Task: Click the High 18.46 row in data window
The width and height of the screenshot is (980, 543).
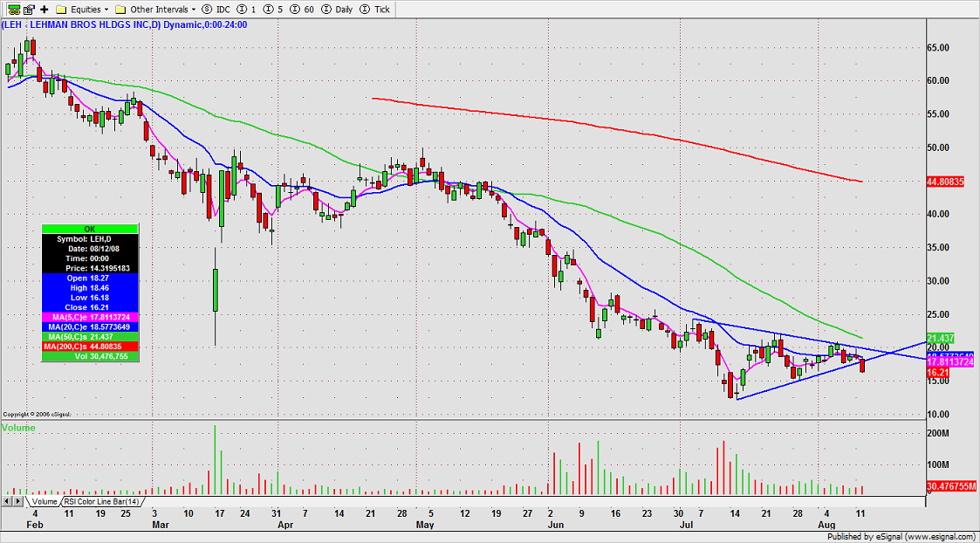Action: click(90, 288)
